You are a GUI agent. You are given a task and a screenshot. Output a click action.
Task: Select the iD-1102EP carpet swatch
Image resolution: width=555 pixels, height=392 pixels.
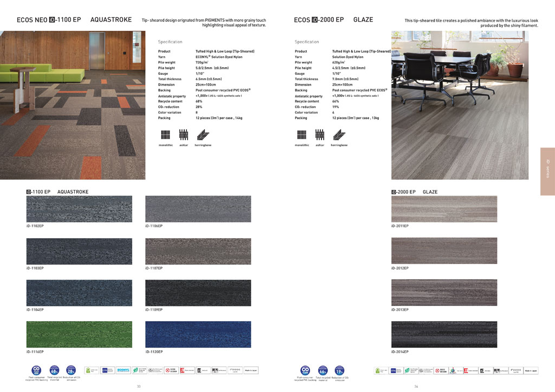[79, 209]
